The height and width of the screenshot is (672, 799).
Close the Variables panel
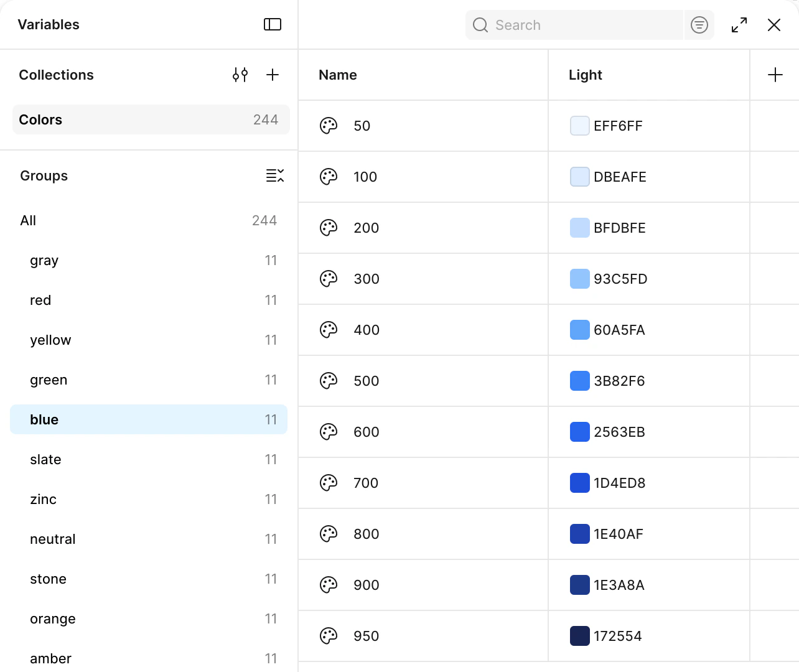(774, 25)
